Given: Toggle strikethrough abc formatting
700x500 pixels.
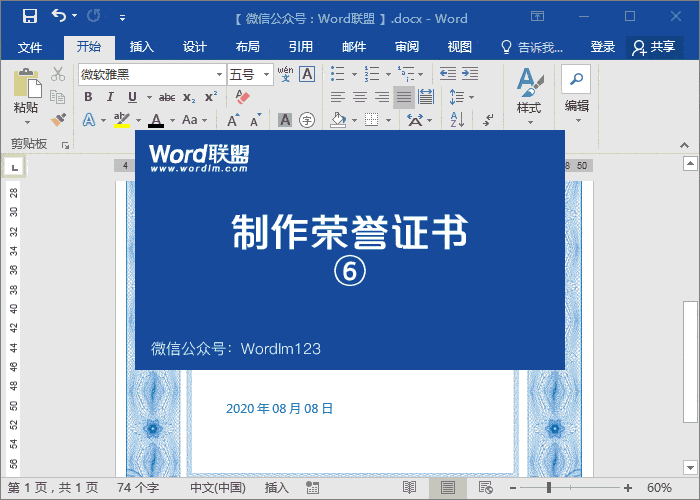Looking at the screenshot, I should click(x=167, y=97).
